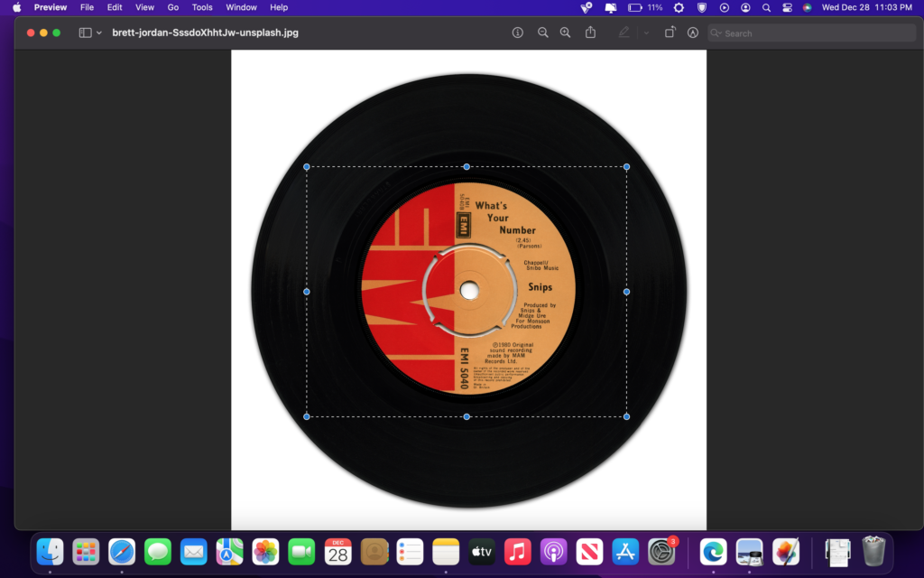
Task: Open the highlight color dropdown arrow
Action: point(646,33)
